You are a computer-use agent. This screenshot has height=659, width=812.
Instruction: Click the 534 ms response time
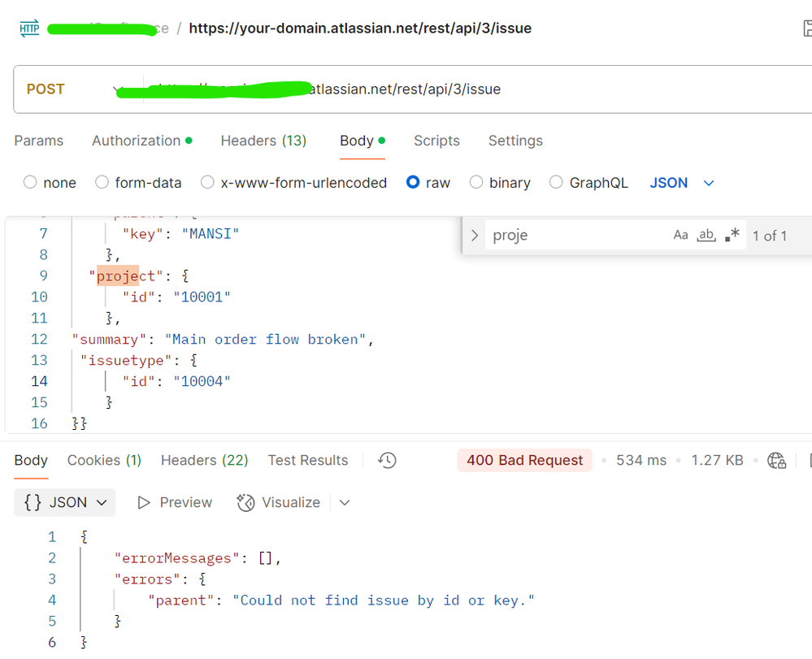(x=641, y=460)
